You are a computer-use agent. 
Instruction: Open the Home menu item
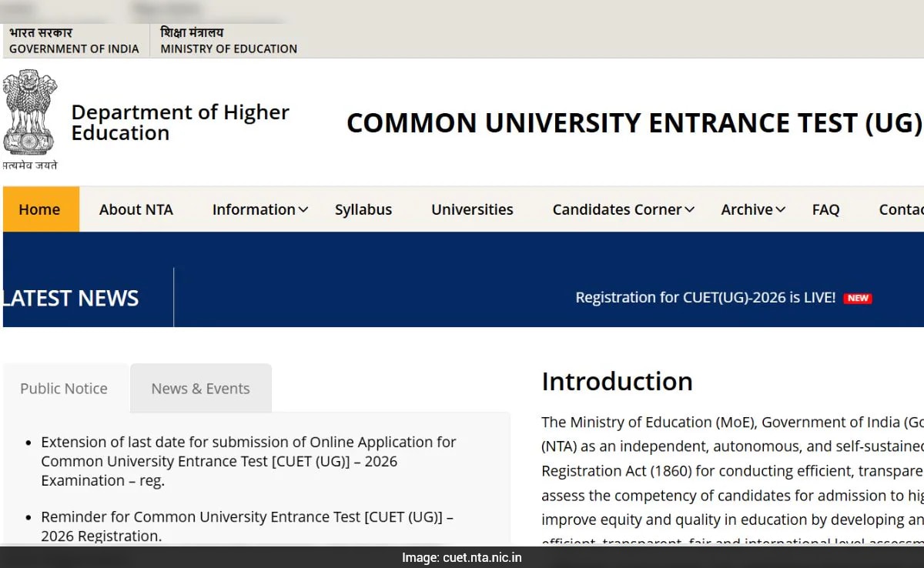tap(39, 209)
